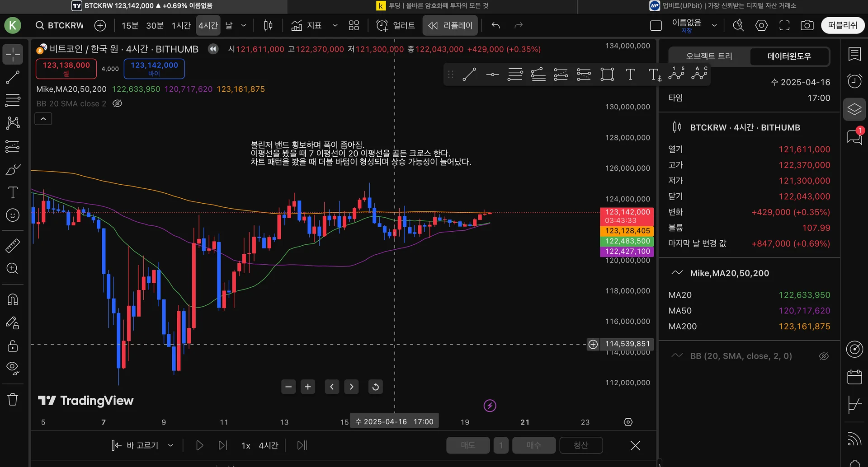The height and width of the screenshot is (467, 868).
Task: Open the forecasting and measuring tools group
Action: [x=13, y=146]
